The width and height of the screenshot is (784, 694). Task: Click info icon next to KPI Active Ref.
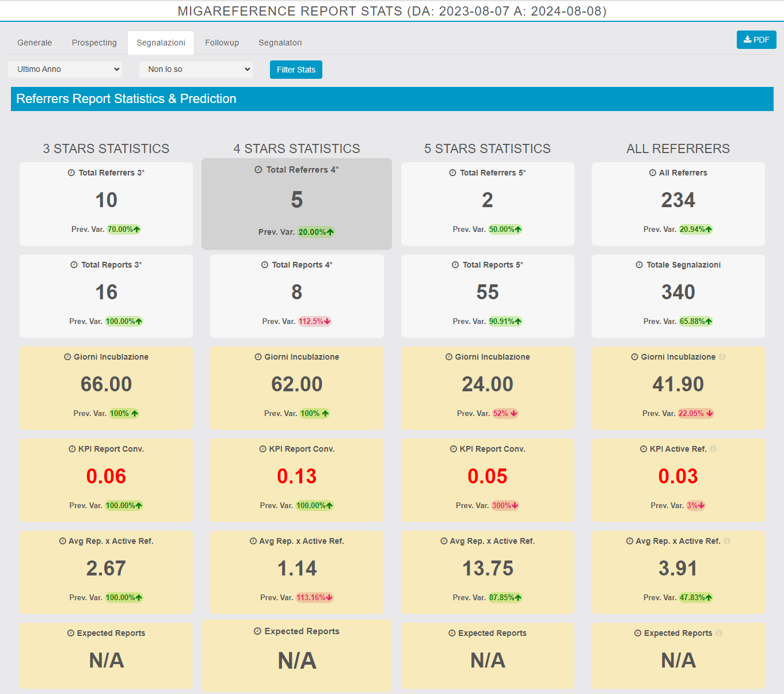(x=713, y=449)
